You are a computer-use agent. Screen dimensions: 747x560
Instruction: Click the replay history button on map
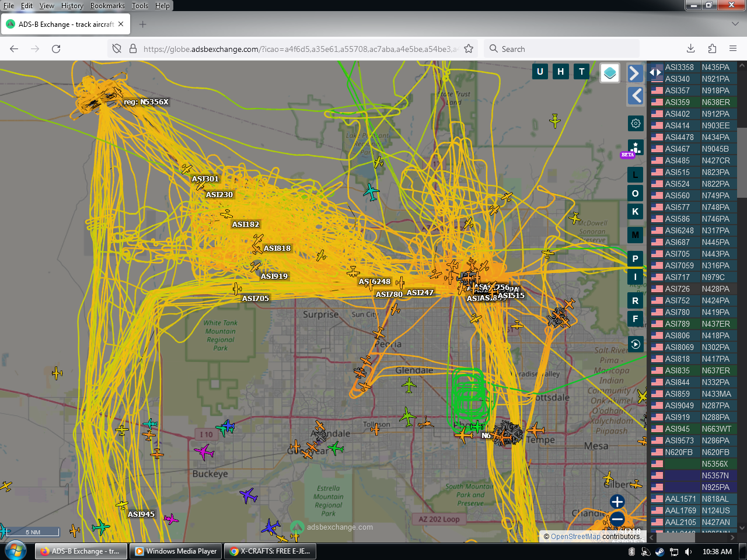pyautogui.click(x=636, y=344)
